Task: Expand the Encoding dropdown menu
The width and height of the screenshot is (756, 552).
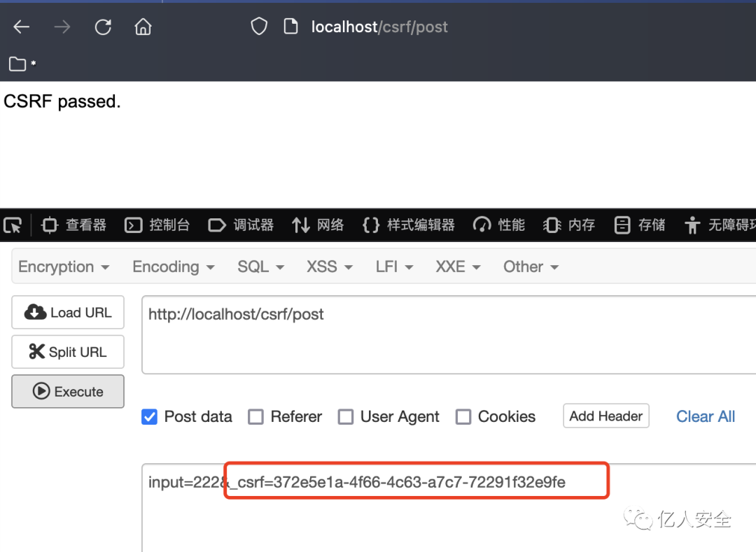Action: (174, 267)
